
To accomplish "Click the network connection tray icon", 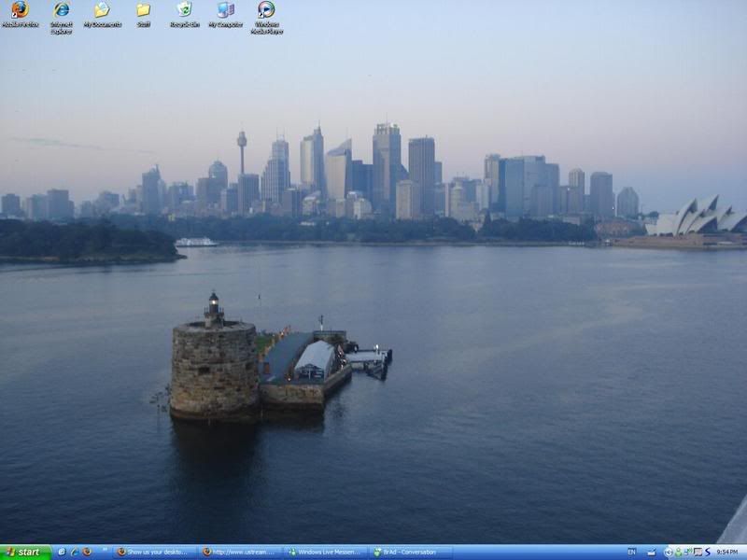I will pos(688,552).
